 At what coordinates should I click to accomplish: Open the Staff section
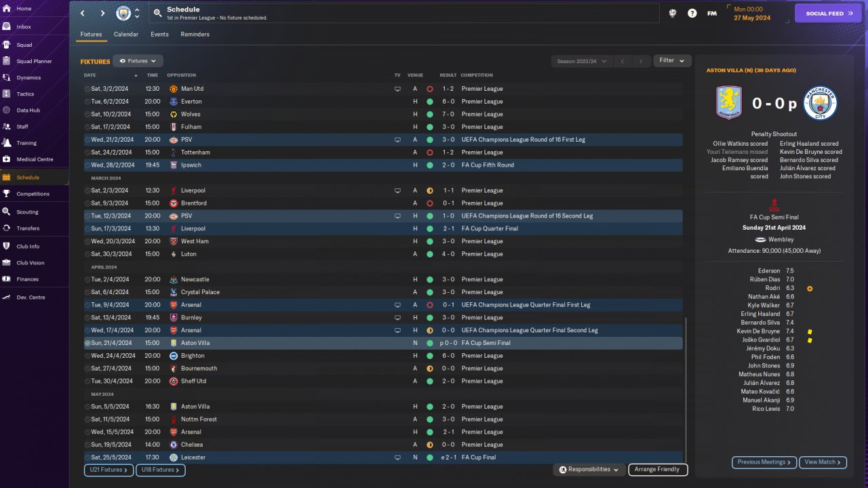(22, 127)
